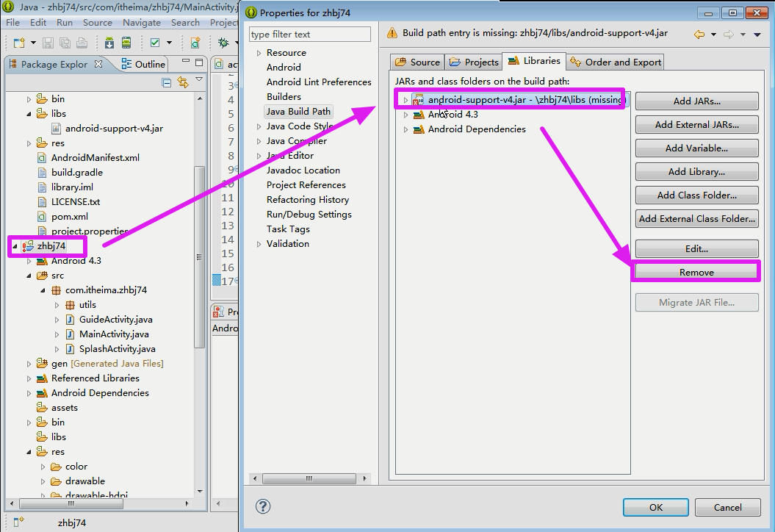Screen dimensions: 775x532
Task: Click the Add External Class Folder... button
Action: click(697, 218)
